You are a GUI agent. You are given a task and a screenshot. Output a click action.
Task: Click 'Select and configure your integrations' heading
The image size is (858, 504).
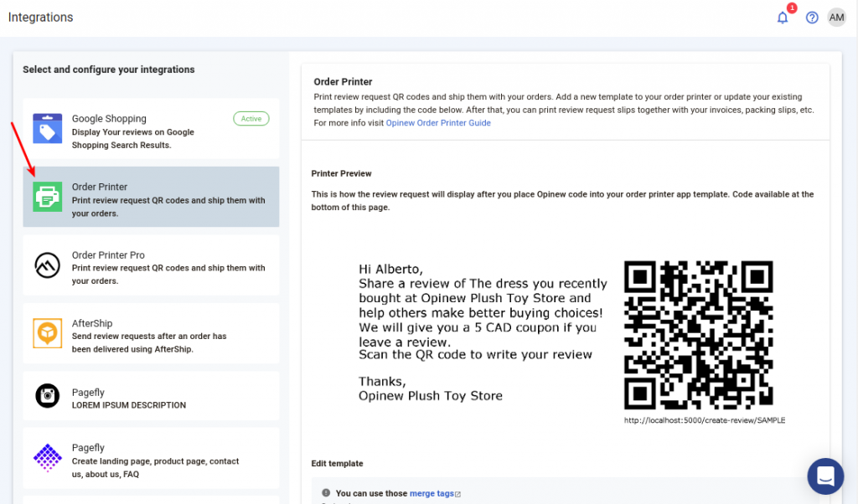[x=109, y=69]
